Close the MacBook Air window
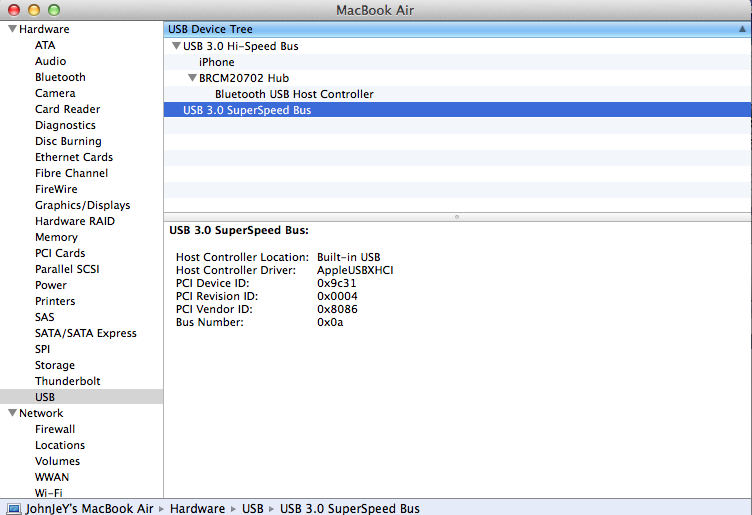This screenshot has width=752, height=515. (x=14, y=10)
